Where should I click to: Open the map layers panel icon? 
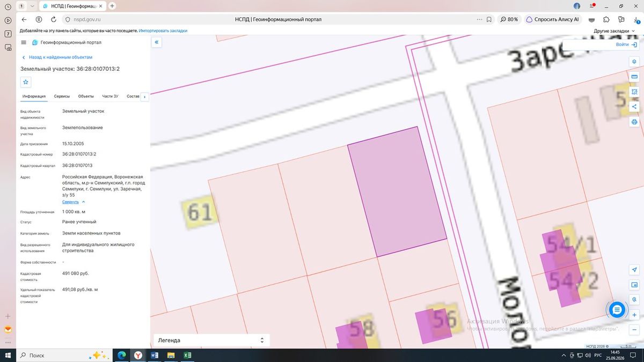pos(634,62)
